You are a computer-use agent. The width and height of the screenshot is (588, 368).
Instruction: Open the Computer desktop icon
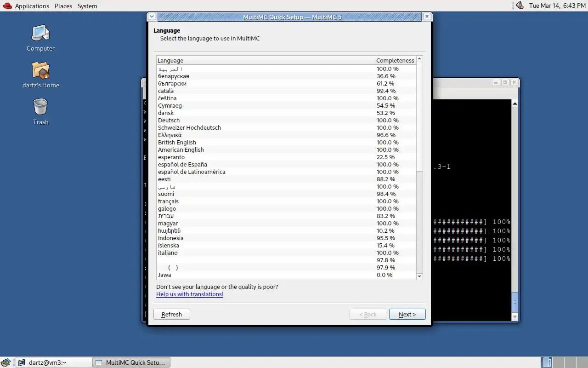point(40,38)
